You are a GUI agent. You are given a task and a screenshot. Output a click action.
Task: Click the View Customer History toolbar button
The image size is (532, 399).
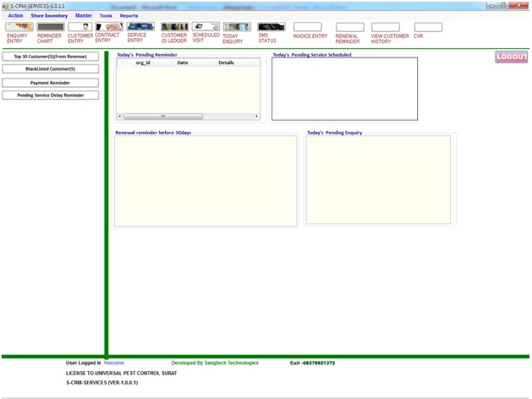point(386,27)
